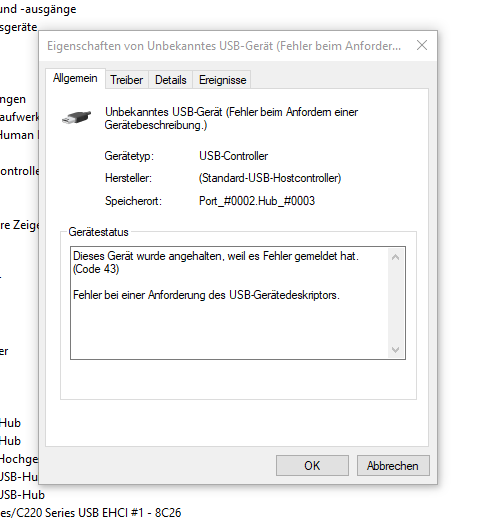Viewport: 492px width, 519px height.
Task: Click the Gerätetyp label
Action: click(x=129, y=156)
